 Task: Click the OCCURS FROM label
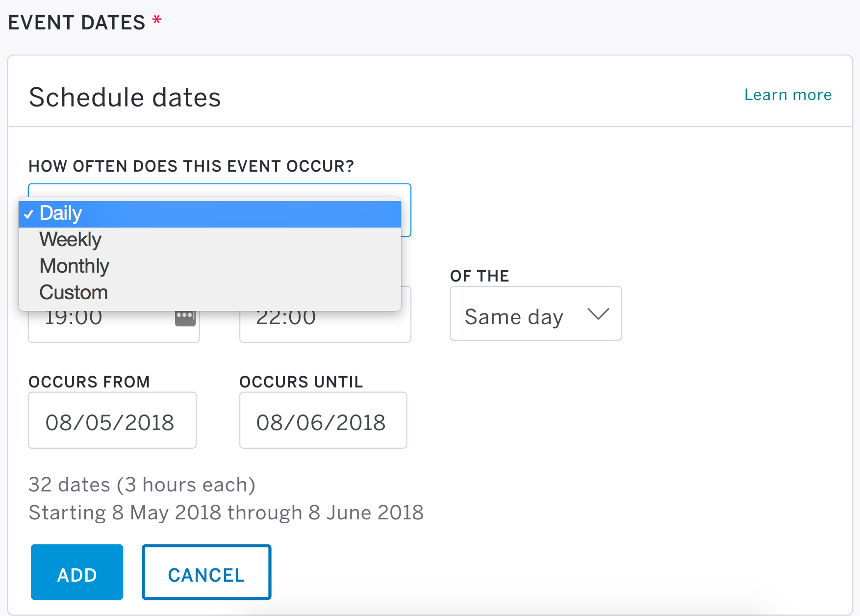[x=89, y=382]
